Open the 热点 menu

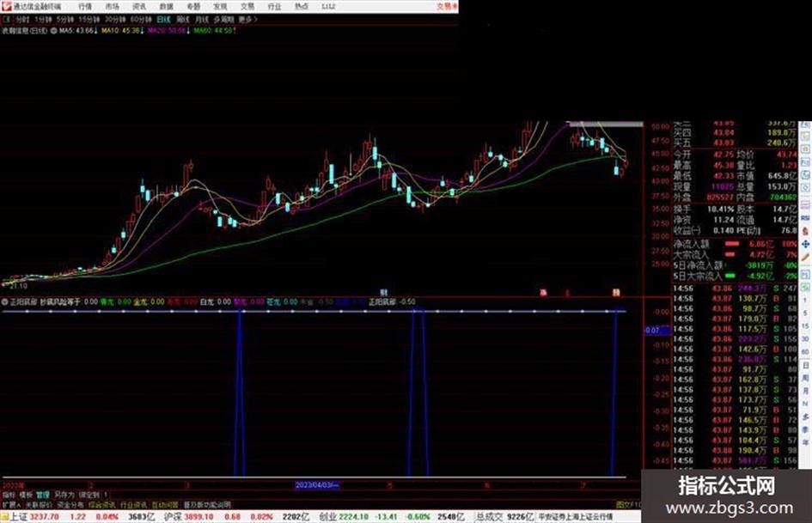pyautogui.click(x=301, y=6)
